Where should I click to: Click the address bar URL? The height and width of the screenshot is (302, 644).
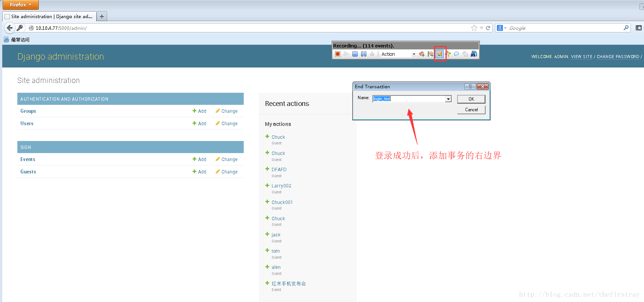point(61,28)
